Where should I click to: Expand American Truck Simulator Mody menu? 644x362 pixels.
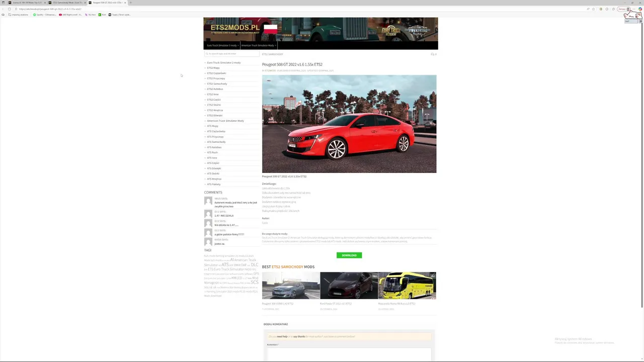(x=258, y=45)
